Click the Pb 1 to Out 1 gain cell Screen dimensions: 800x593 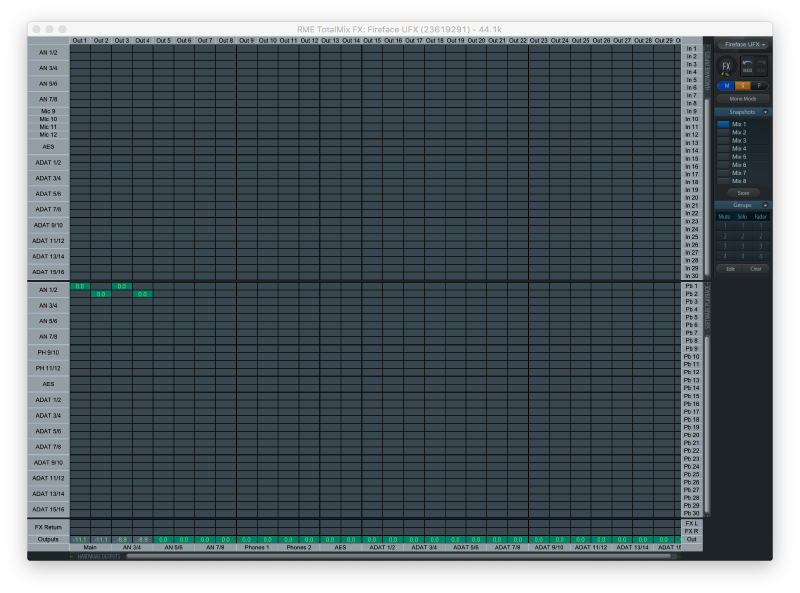(80, 286)
